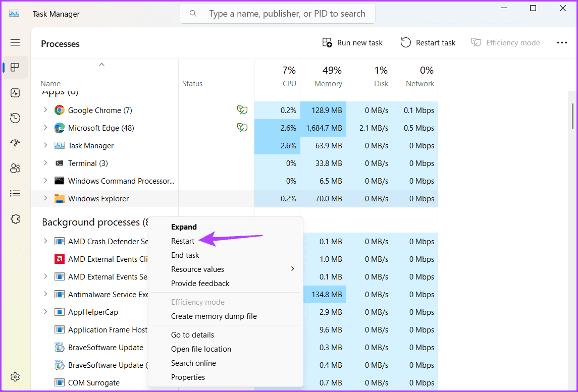Image resolution: width=578 pixels, height=392 pixels.
Task: Open the Users sidebar icon
Action: 15,169
